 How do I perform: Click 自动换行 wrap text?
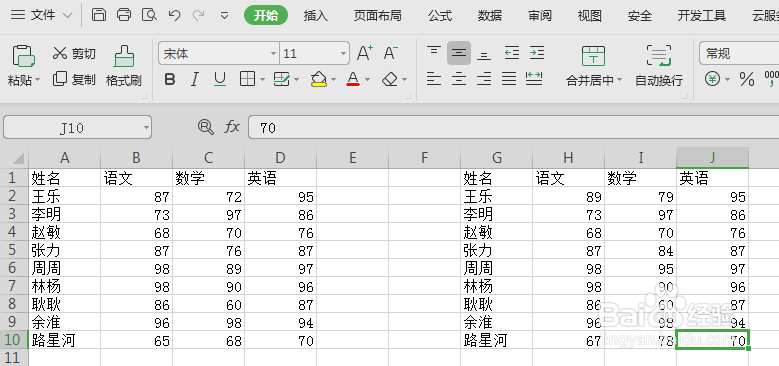coord(659,66)
